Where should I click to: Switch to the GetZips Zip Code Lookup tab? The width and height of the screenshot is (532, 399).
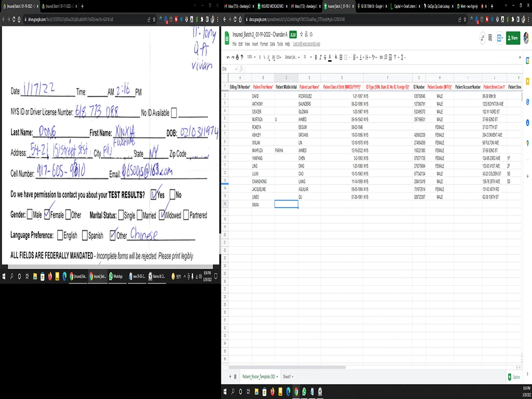click(438, 6)
